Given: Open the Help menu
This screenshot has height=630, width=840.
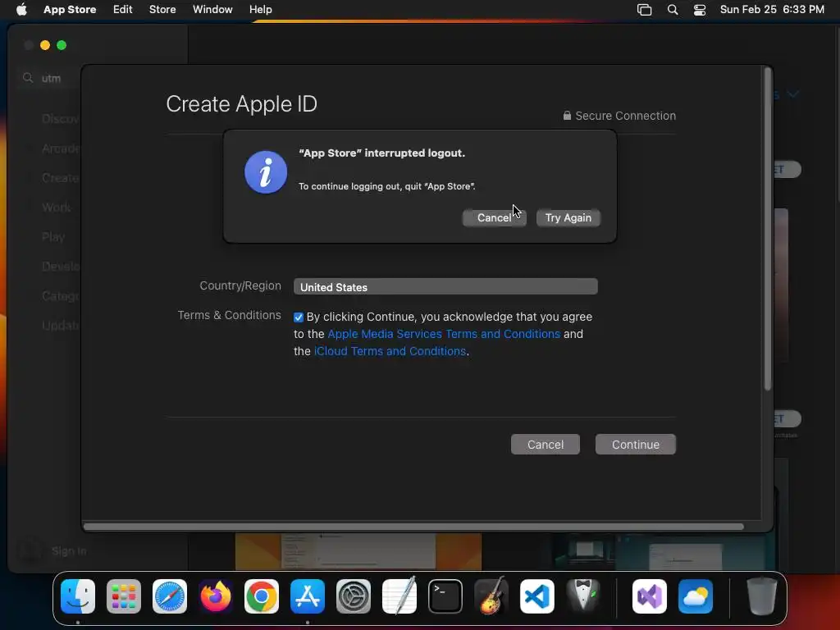Looking at the screenshot, I should pos(260,9).
